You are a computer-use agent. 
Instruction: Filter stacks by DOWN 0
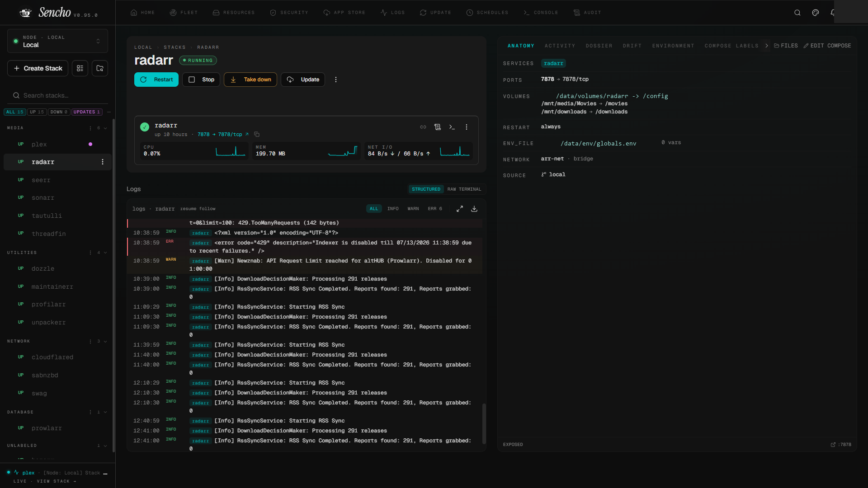[x=59, y=112]
